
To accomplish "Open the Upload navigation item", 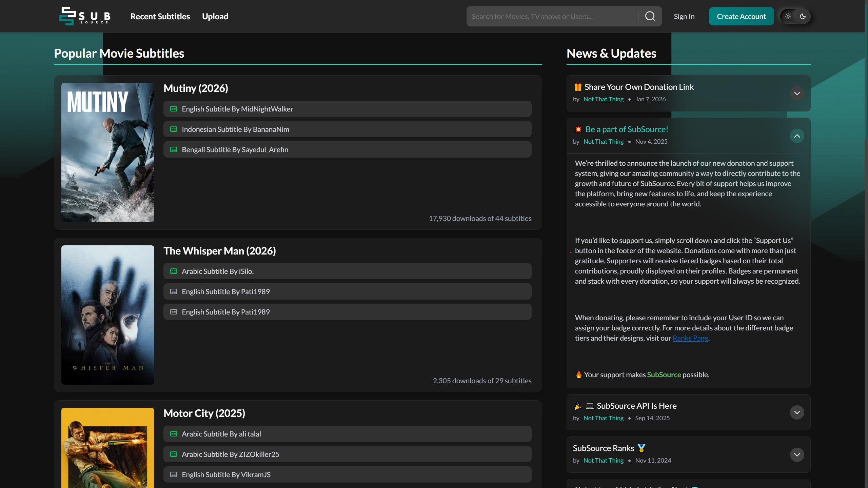I will [x=215, y=16].
